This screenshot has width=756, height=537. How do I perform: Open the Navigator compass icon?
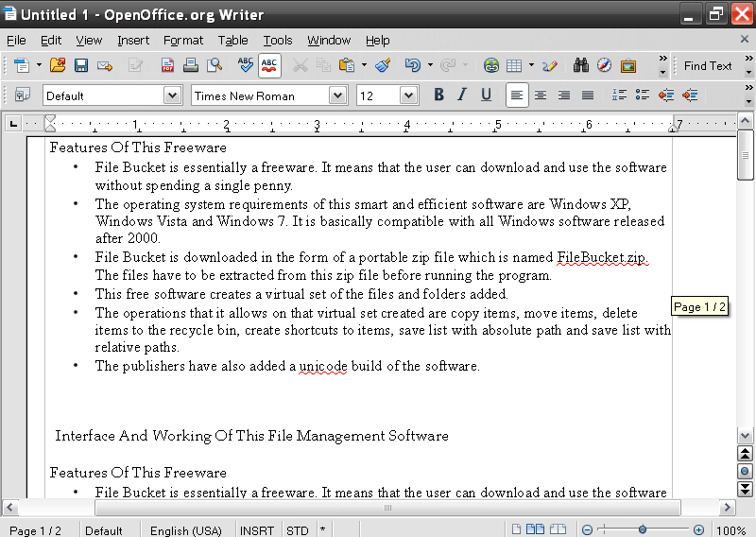pyautogui.click(x=604, y=65)
